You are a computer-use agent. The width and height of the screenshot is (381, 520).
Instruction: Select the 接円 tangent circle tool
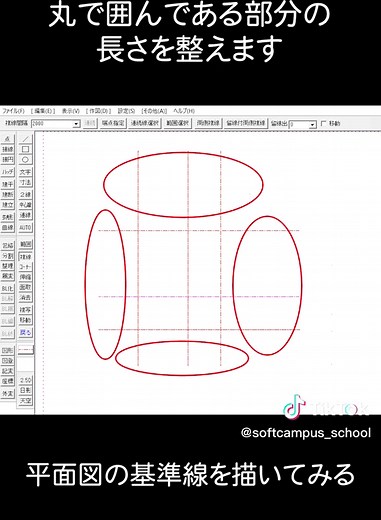pos(8,160)
